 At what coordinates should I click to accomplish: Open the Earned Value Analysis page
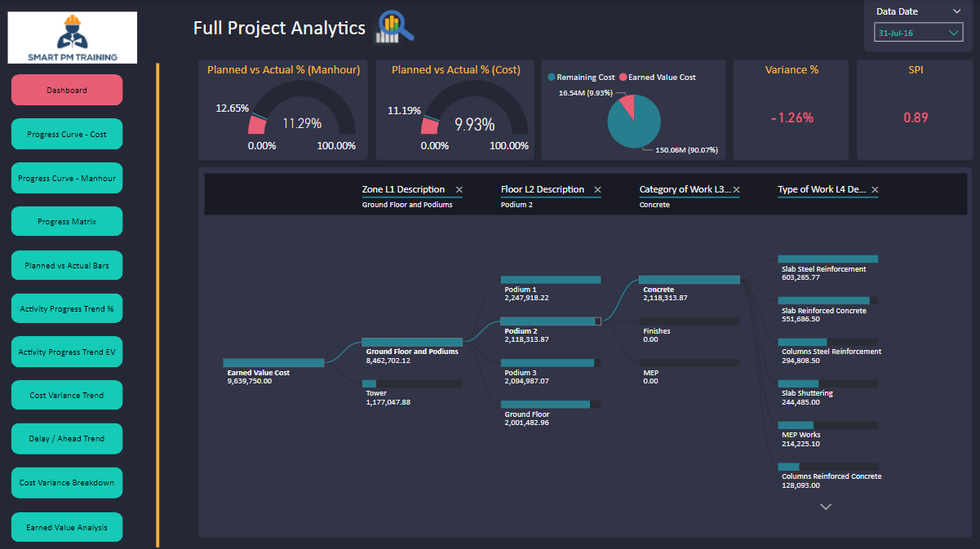tap(66, 527)
